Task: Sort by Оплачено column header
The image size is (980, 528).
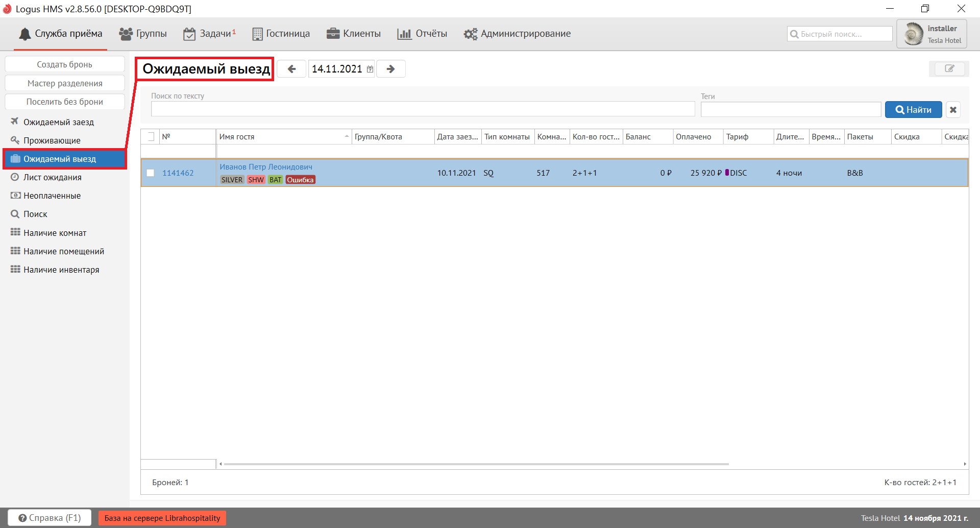Action: pos(698,137)
